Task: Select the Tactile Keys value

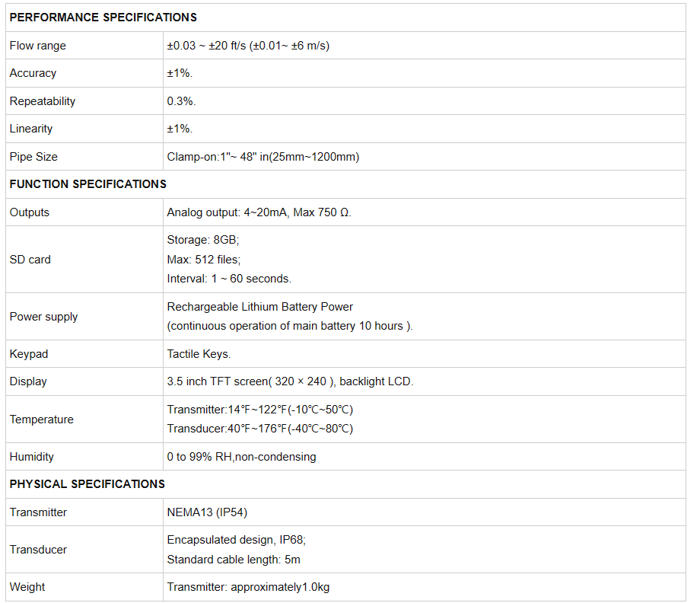Action: click(x=199, y=354)
